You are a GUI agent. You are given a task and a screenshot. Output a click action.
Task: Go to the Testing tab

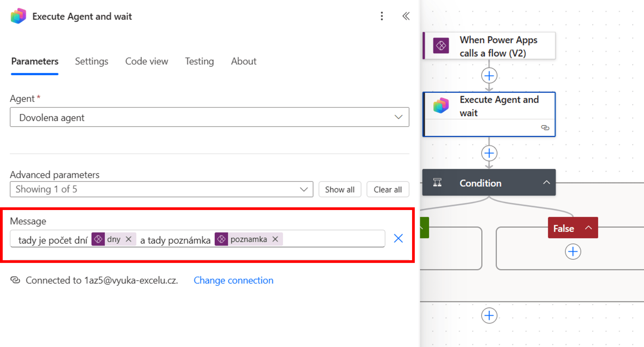199,61
